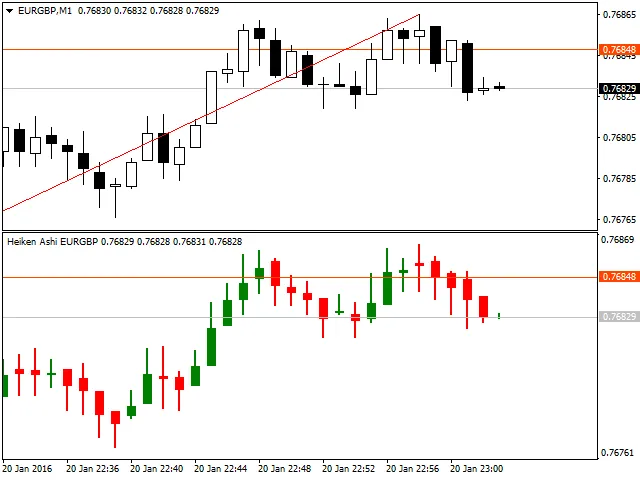Click the 0.76765 price scale value
Image resolution: width=640 pixels, height=480 pixels.
pos(619,220)
